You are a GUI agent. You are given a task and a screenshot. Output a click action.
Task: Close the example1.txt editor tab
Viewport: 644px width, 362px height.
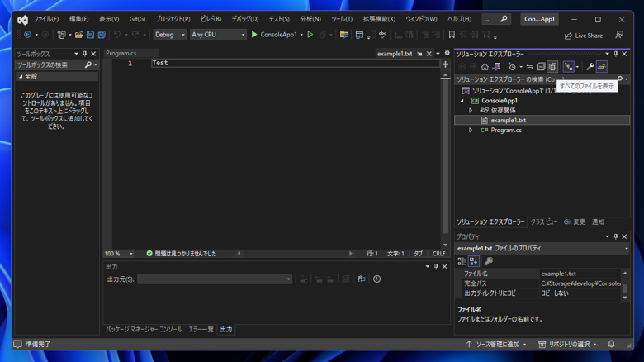pos(429,54)
